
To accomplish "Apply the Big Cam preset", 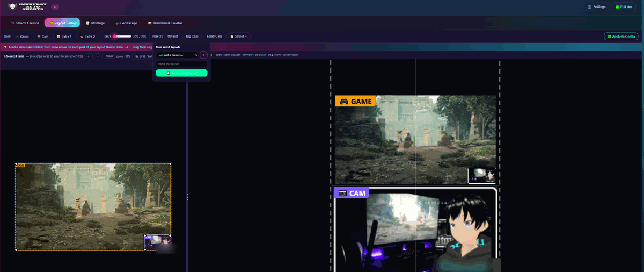I will (192, 37).
